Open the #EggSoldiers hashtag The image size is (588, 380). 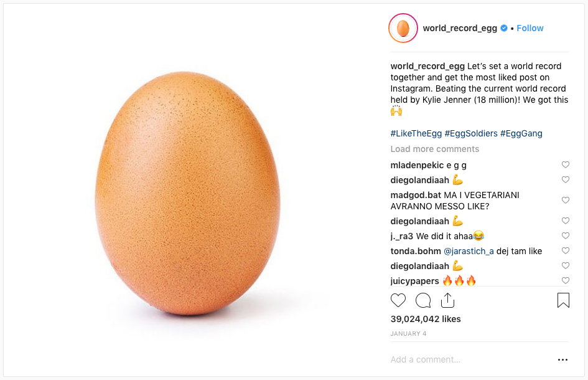click(x=471, y=133)
